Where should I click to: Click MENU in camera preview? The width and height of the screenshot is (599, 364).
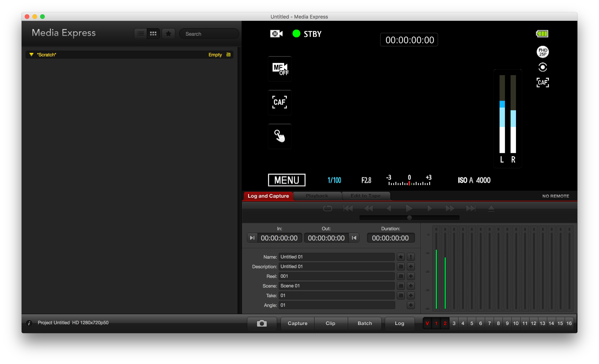coord(287,180)
